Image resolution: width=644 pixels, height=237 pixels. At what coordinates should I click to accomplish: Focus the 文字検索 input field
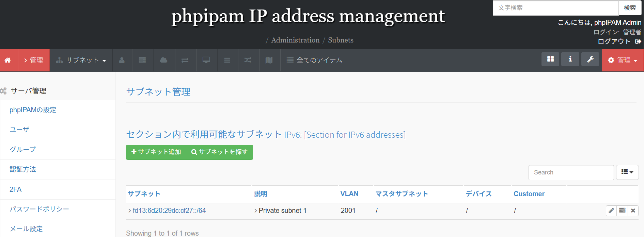(555, 8)
